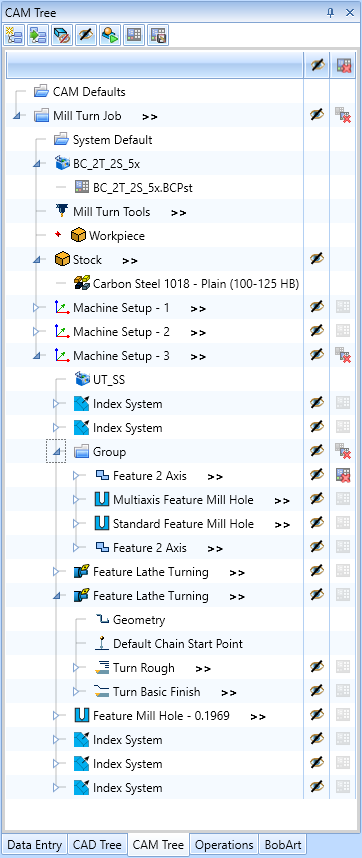
Task: Toggle visibility eye for Group
Action: click(317, 451)
